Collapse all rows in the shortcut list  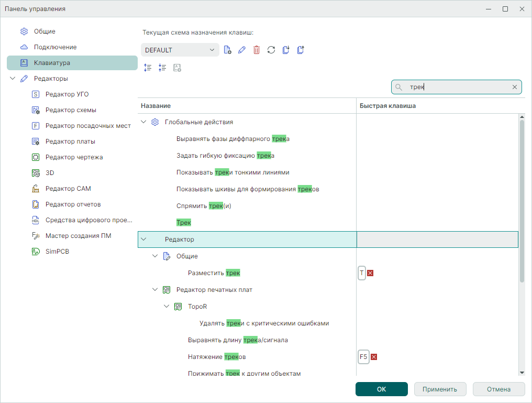point(162,68)
